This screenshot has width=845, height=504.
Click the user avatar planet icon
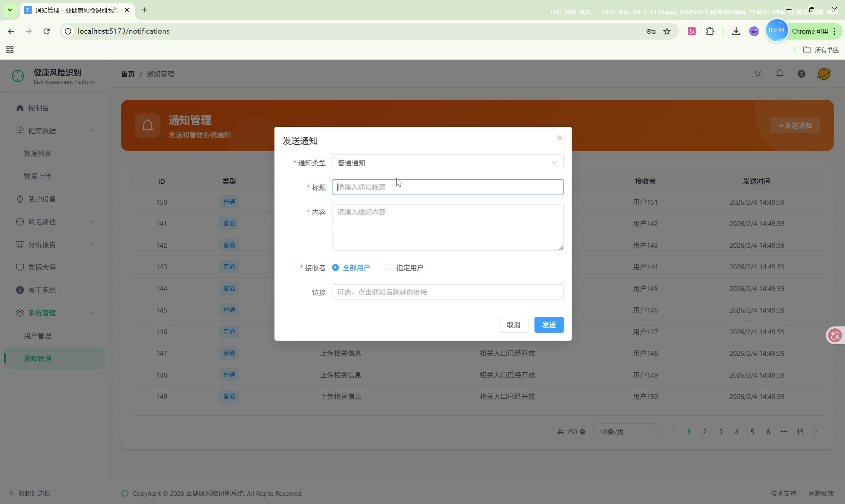click(x=824, y=74)
